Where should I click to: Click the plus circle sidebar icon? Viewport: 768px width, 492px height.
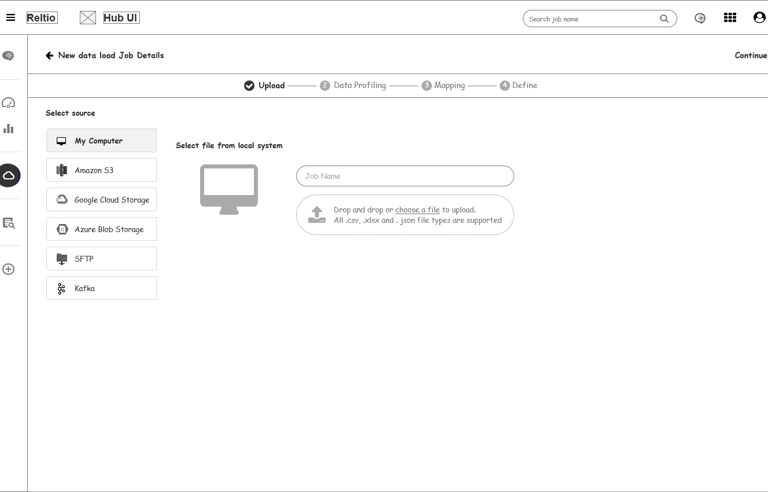9,269
